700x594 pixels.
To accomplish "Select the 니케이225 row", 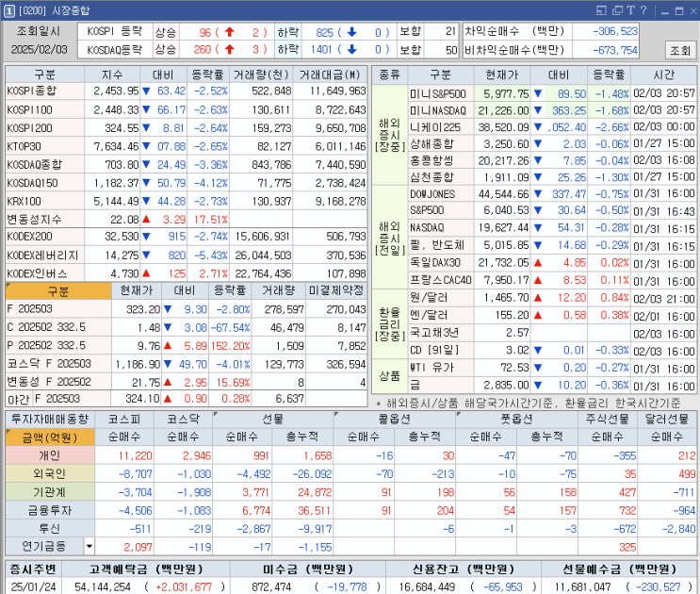I will 552,127.
